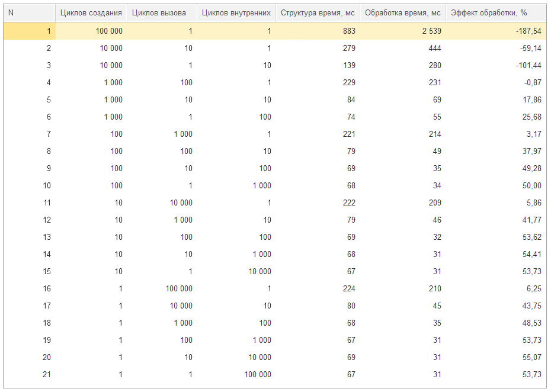The width and height of the screenshot is (551, 392).
Task: Click the '100 000' call cycles cell in row 16
Action: click(x=162, y=289)
